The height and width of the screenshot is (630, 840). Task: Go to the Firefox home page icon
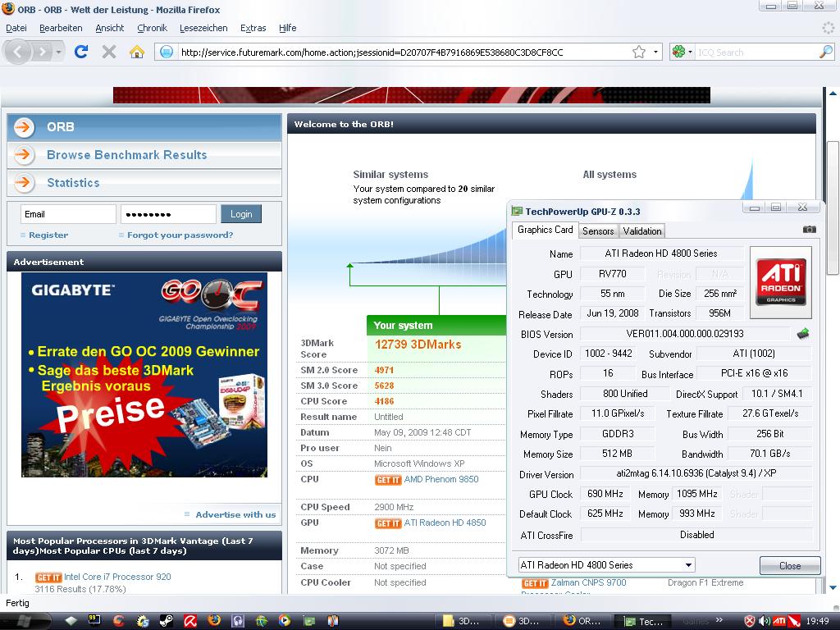click(137, 52)
